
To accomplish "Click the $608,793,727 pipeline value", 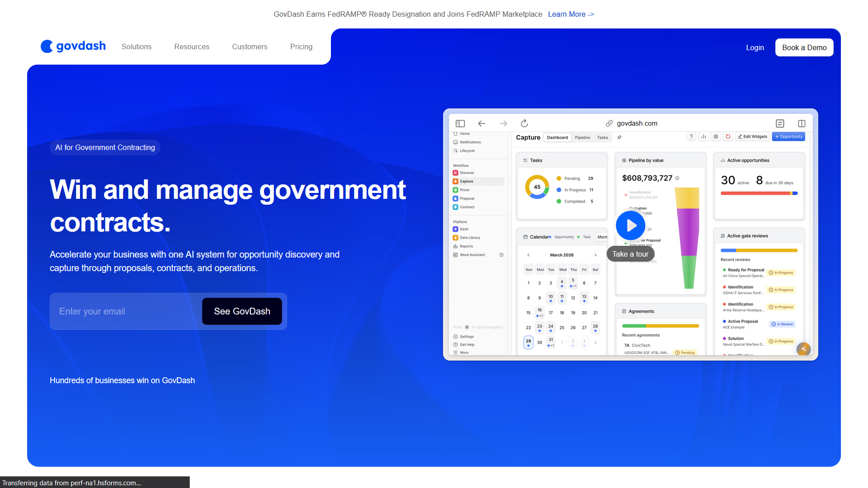I will point(647,178).
